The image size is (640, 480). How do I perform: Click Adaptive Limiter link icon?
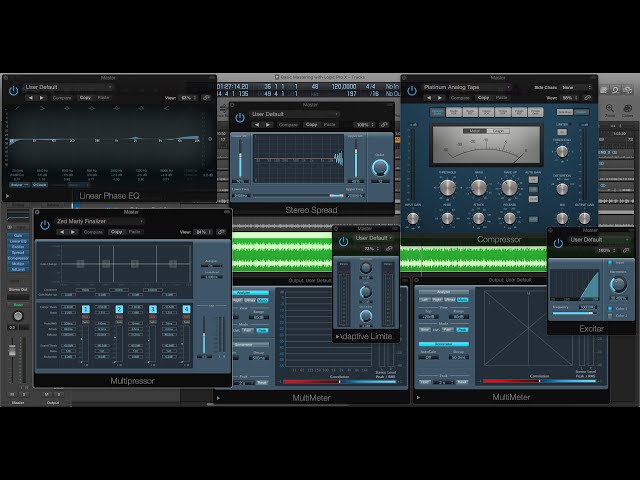(x=389, y=249)
